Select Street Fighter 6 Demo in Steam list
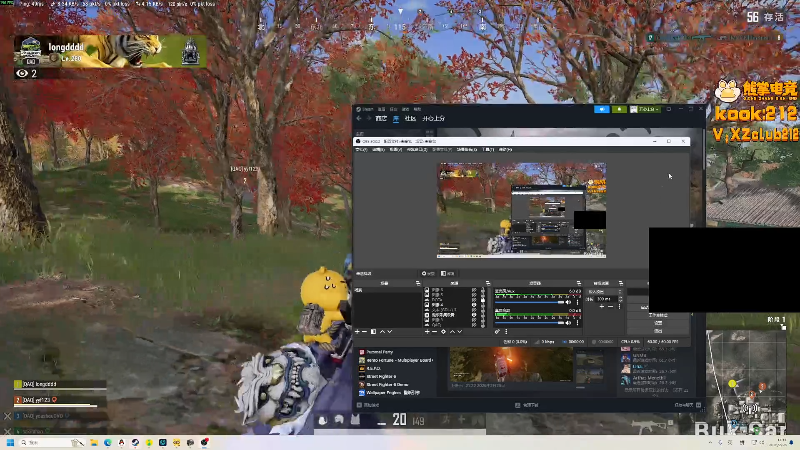The image size is (800, 450). click(387, 385)
